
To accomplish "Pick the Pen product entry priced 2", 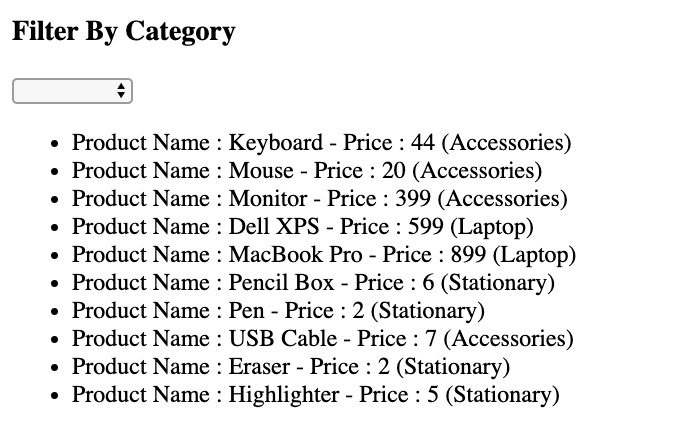I will click(x=278, y=311).
